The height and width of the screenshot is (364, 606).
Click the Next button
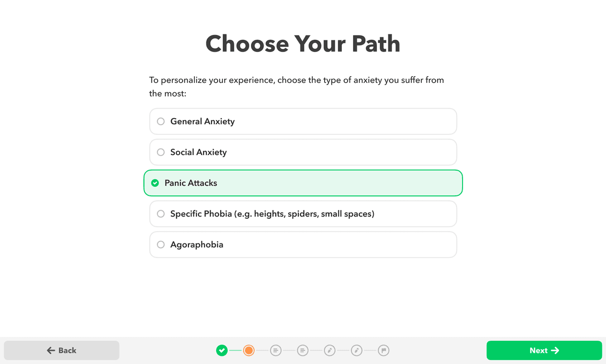tap(544, 350)
